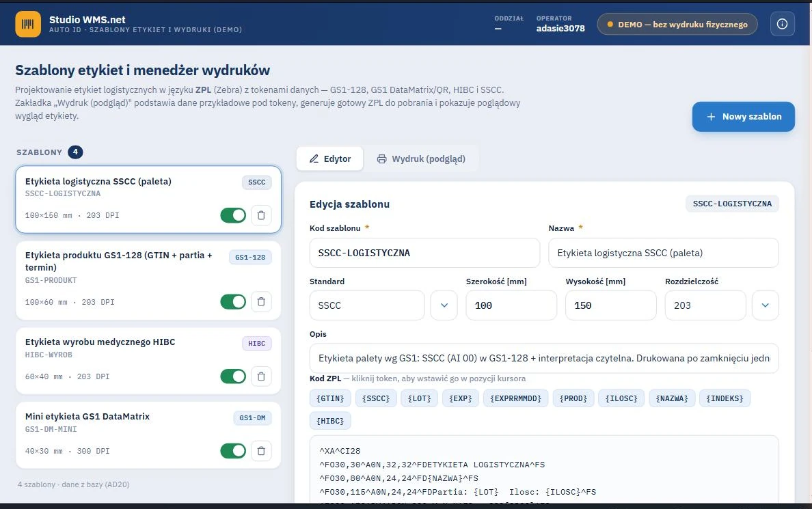Delete the SSCC-LOGISTYCZNA template via its trash icon
The width and height of the screenshot is (812, 509).
[261, 215]
